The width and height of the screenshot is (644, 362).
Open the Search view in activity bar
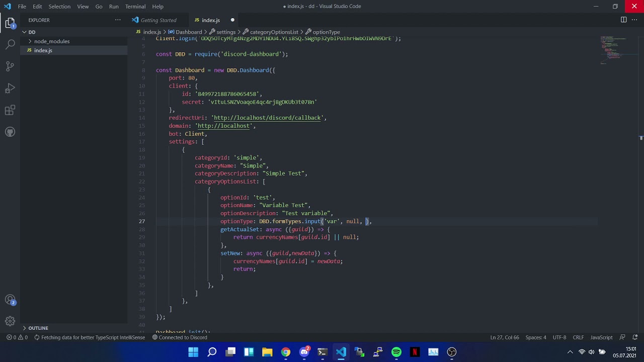(10, 45)
